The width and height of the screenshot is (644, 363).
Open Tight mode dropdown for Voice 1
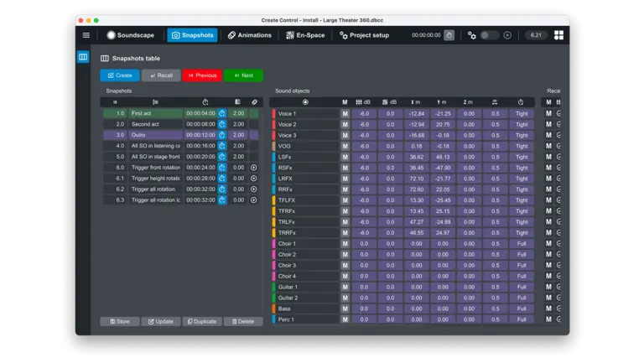[522, 114]
